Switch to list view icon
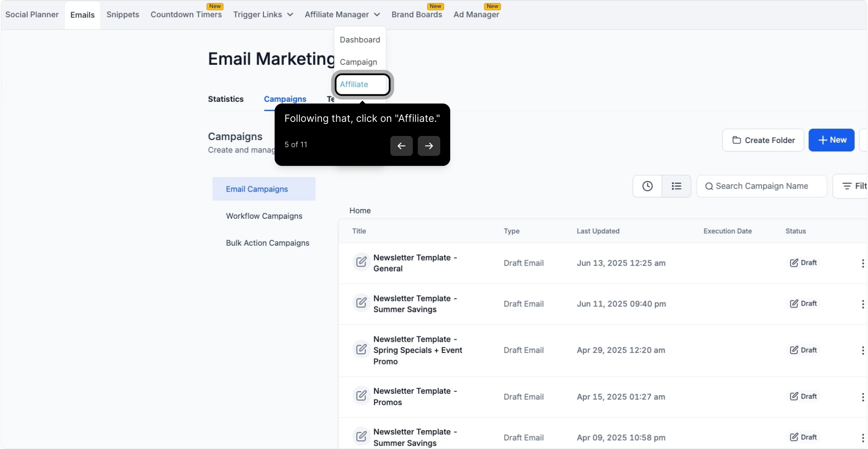 coord(676,186)
